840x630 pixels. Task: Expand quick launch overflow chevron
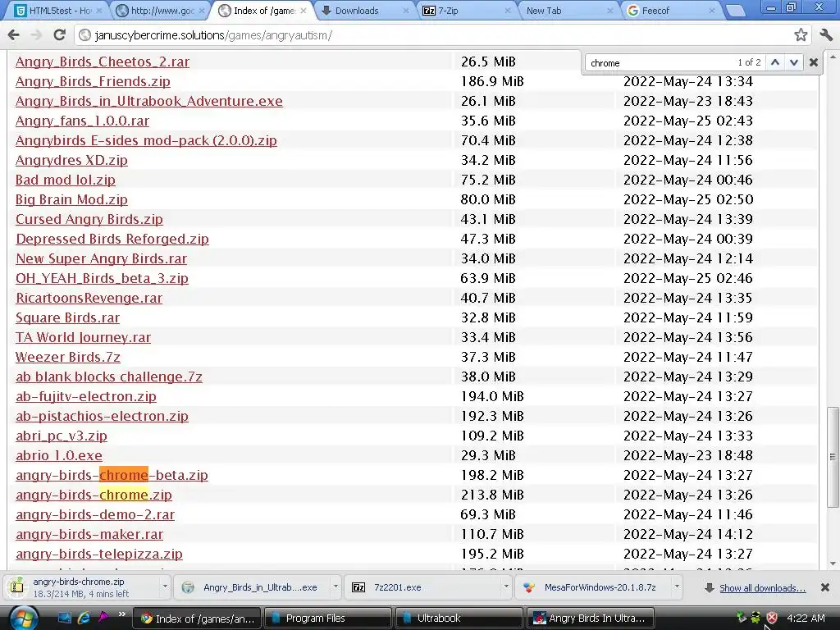(x=121, y=615)
